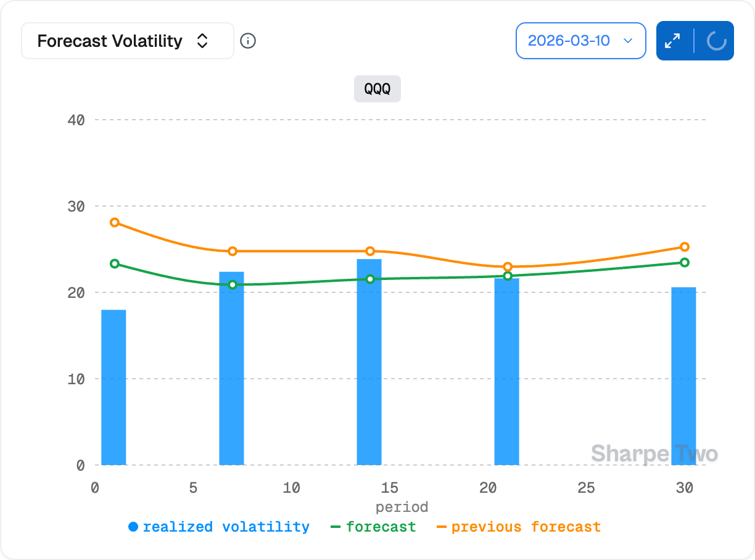Click the green forecast point at period 30
755x560 pixels.
click(684, 262)
